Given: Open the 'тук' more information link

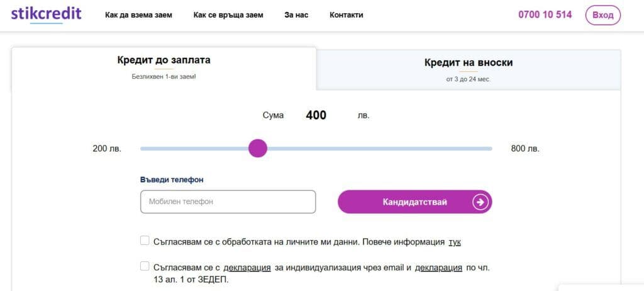Looking at the screenshot, I should (x=455, y=242).
